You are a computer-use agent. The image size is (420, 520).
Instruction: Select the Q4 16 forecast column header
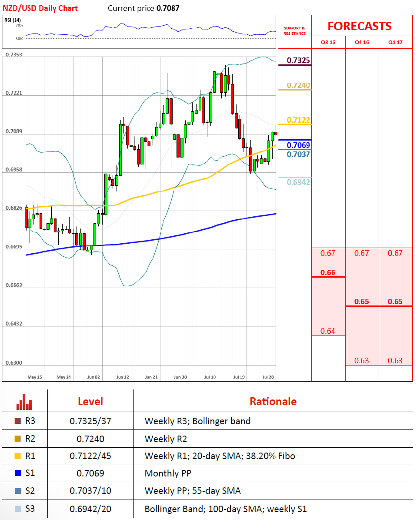pyautogui.click(x=362, y=42)
